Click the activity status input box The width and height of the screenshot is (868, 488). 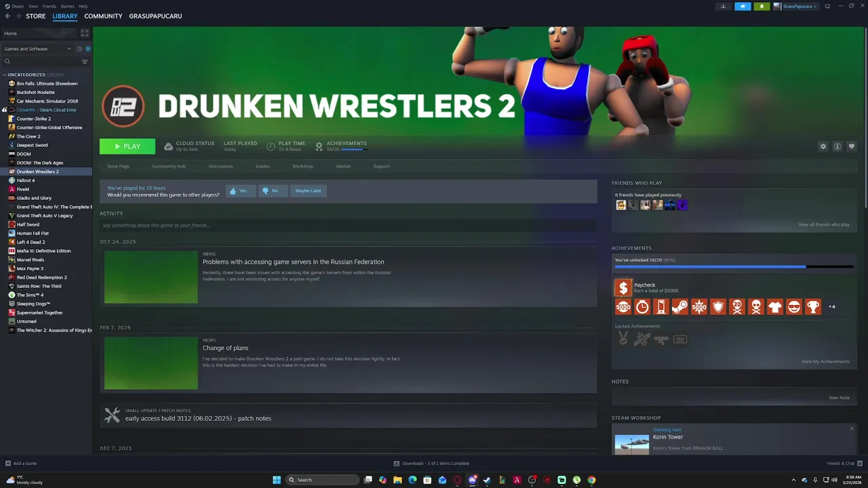(x=349, y=225)
